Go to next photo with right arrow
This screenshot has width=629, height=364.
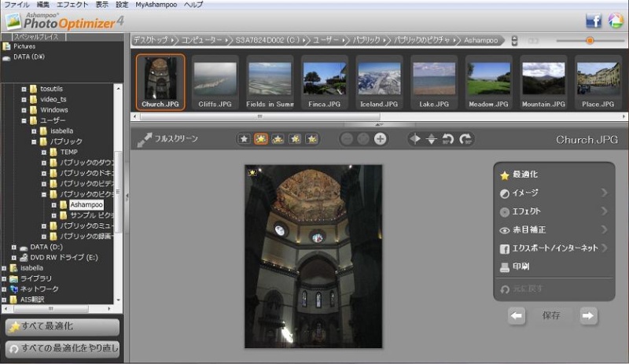point(588,315)
